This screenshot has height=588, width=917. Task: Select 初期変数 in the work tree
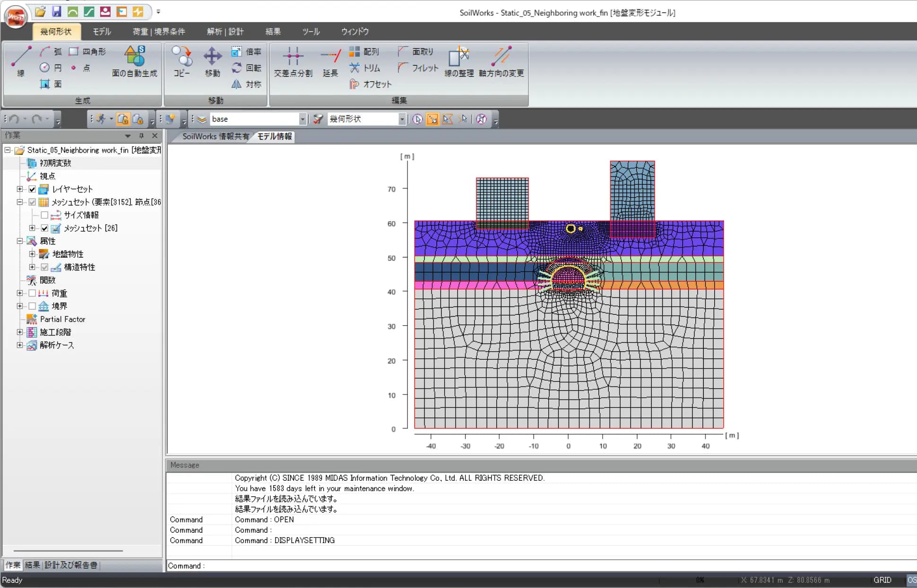(55, 163)
